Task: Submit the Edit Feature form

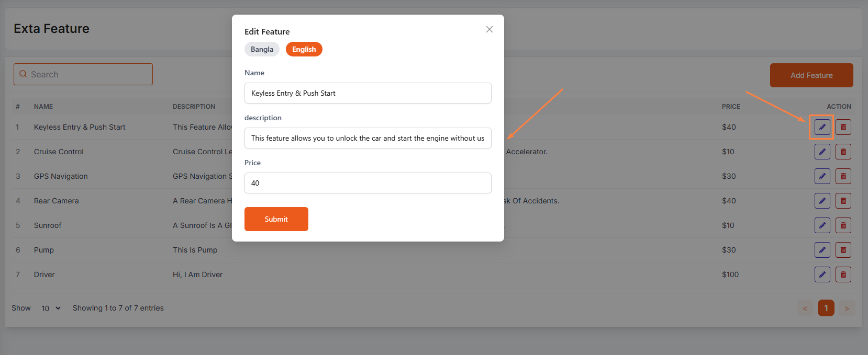Action: (x=276, y=219)
